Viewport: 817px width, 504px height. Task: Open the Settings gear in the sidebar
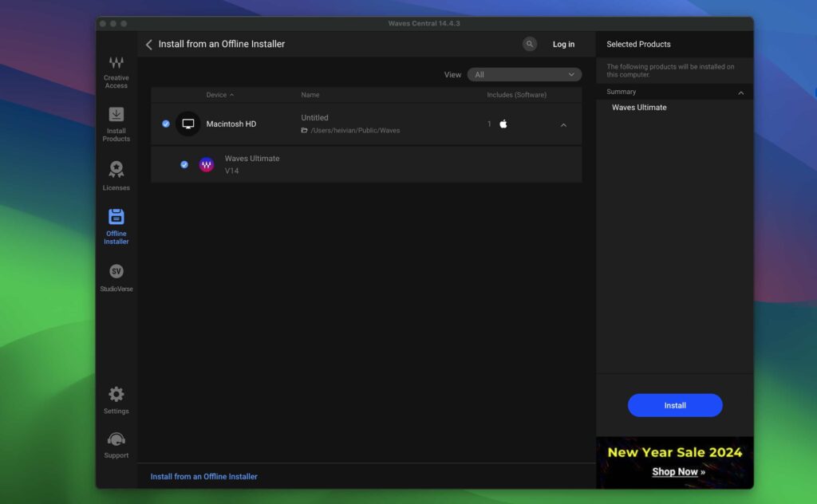coord(116,397)
